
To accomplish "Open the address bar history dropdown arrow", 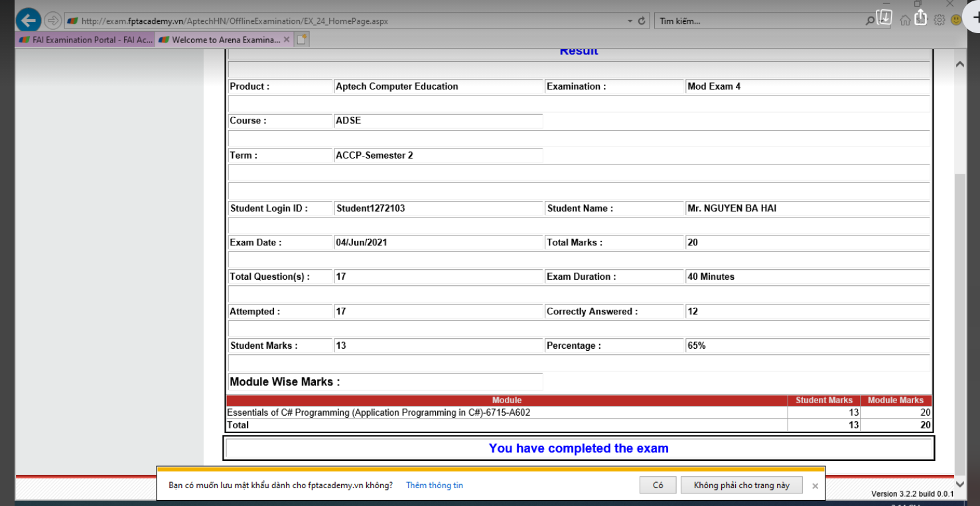I will (x=630, y=21).
